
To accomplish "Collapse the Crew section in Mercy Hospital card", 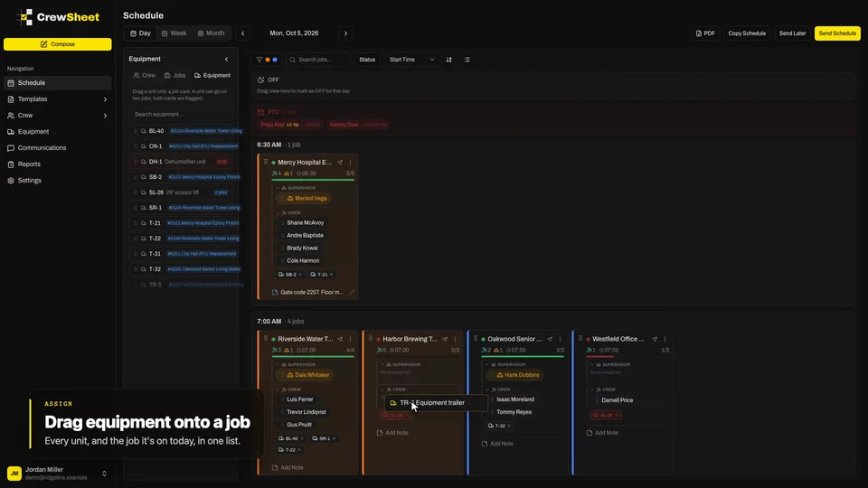I will (x=278, y=213).
